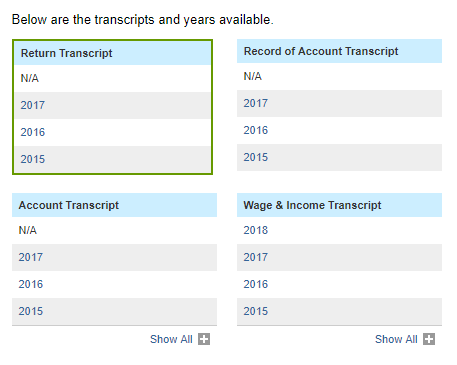
Task: View 2018 Wage & Income Transcript
Action: 256,230
